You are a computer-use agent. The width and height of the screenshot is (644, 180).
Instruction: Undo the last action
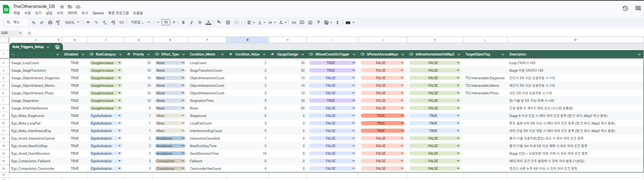tap(34, 23)
